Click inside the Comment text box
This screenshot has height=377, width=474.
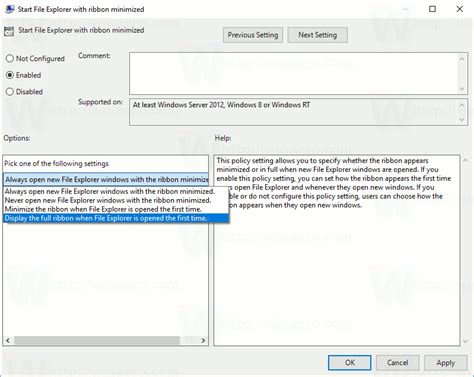click(x=293, y=73)
